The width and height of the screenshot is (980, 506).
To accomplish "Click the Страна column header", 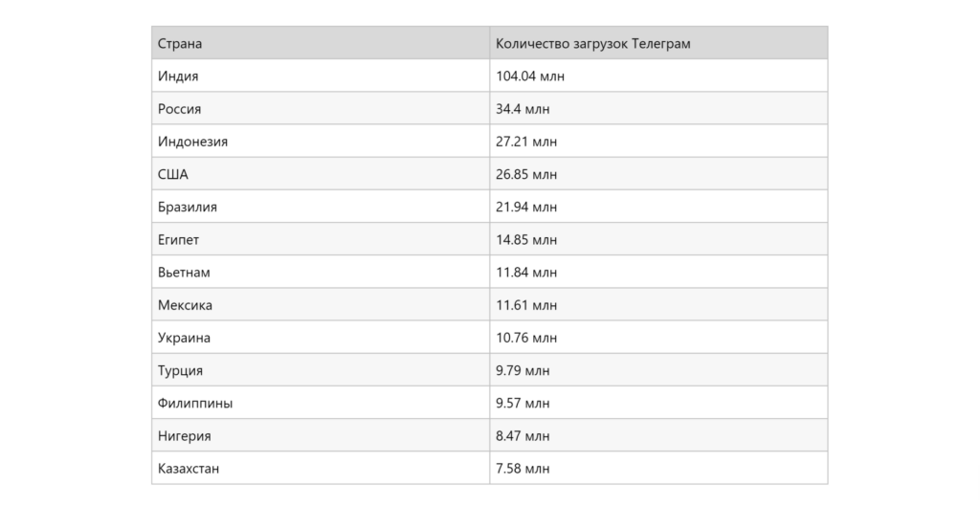I will click(321, 43).
